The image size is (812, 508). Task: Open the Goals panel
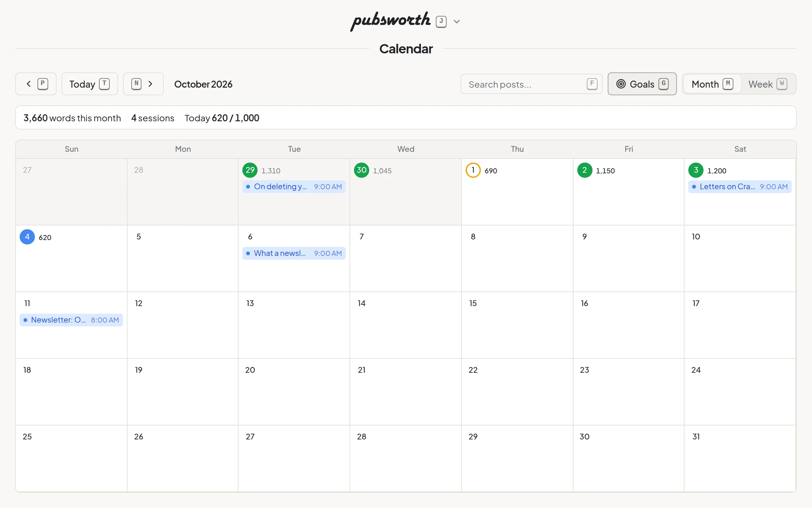(642, 84)
